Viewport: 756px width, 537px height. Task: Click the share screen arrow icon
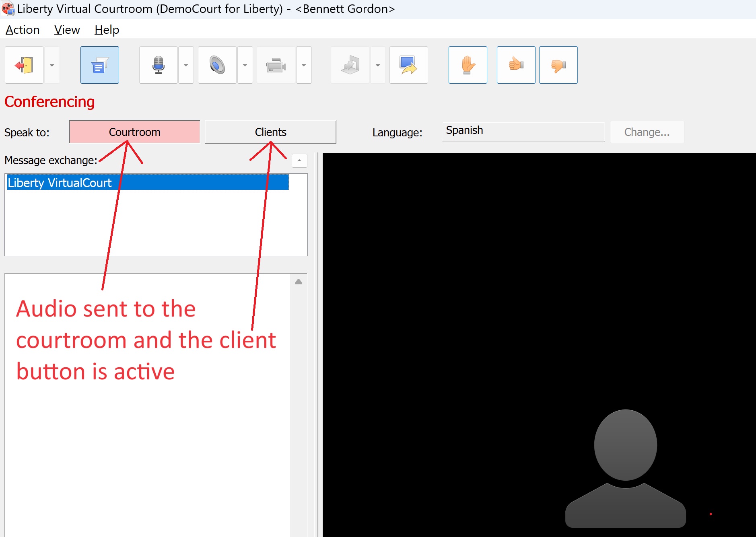click(x=409, y=65)
